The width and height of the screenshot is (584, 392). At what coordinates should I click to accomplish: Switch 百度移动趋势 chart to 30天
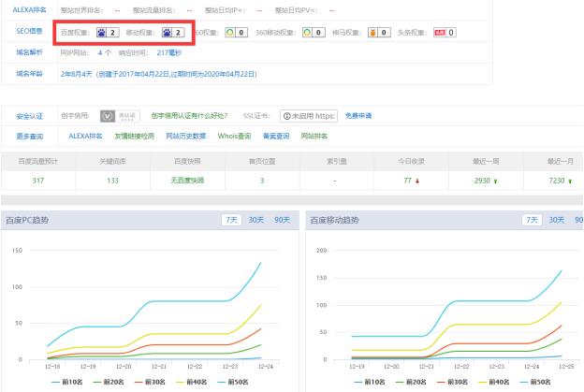(558, 219)
